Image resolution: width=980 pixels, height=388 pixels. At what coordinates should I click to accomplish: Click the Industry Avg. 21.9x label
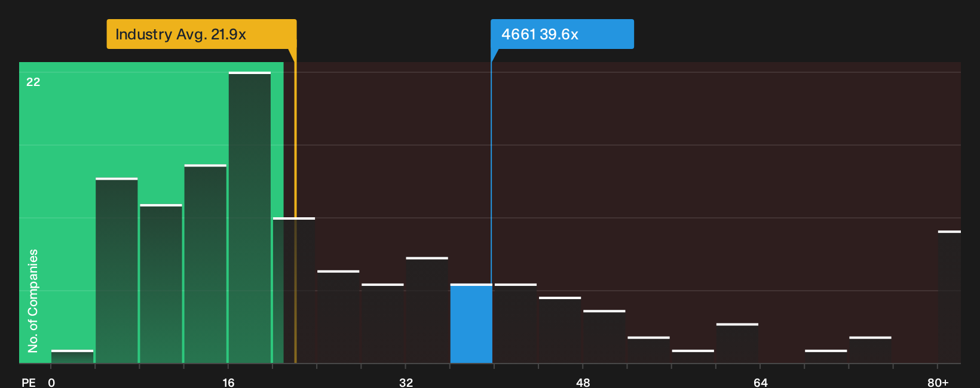click(x=201, y=34)
